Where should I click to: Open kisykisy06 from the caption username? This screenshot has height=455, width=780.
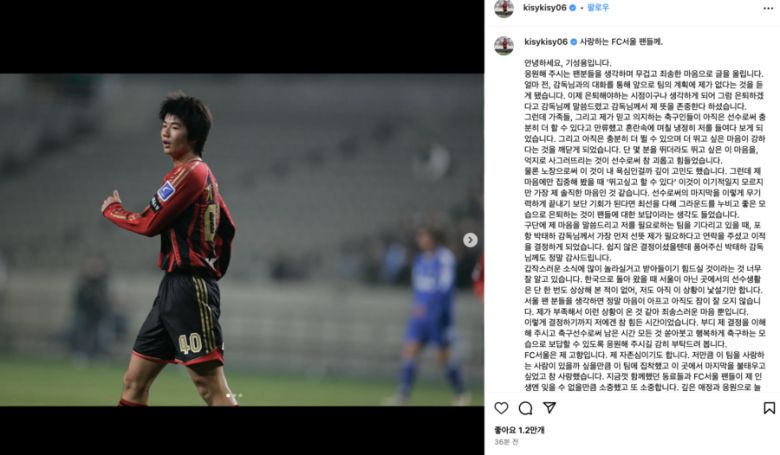coord(546,42)
